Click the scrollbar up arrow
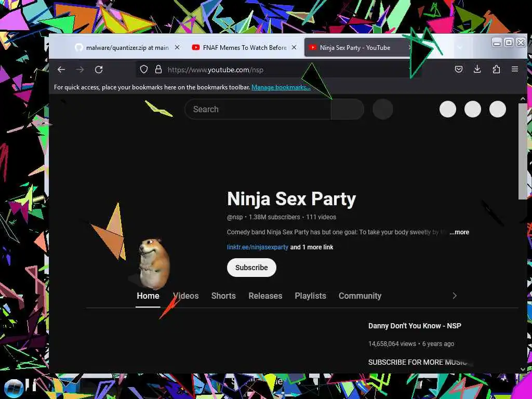The image size is (532, 399). 523,99
